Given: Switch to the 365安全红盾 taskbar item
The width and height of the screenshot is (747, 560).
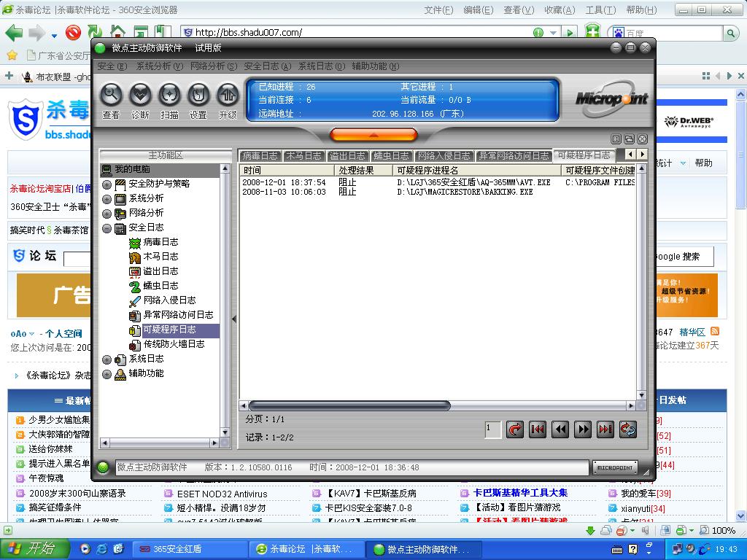Looking at the screenshot, I should 190,549.
